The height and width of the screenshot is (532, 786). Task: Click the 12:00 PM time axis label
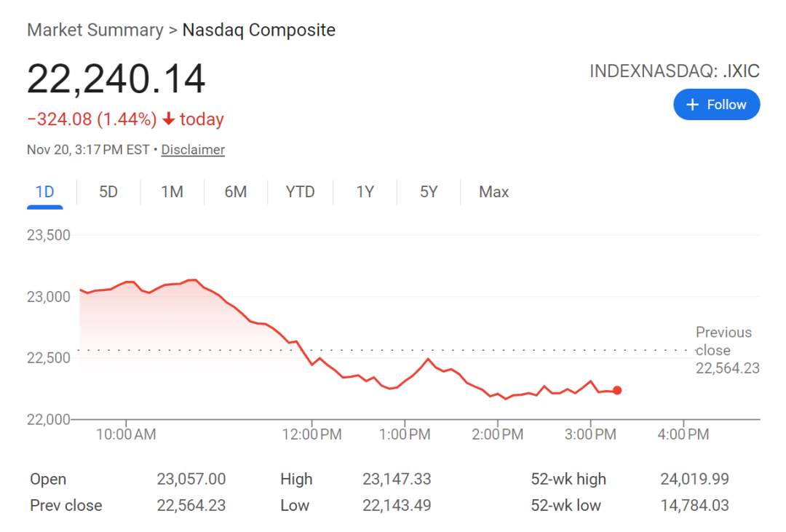(311, 435)
